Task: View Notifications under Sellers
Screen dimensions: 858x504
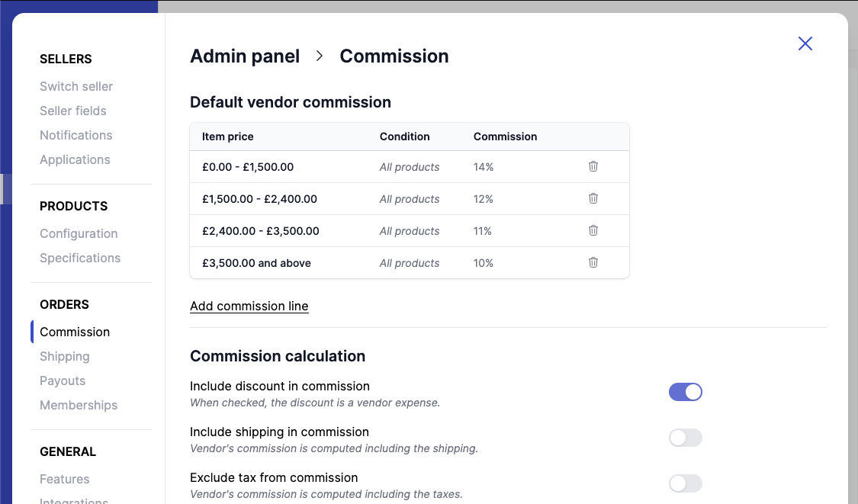Action: point(76,135)
